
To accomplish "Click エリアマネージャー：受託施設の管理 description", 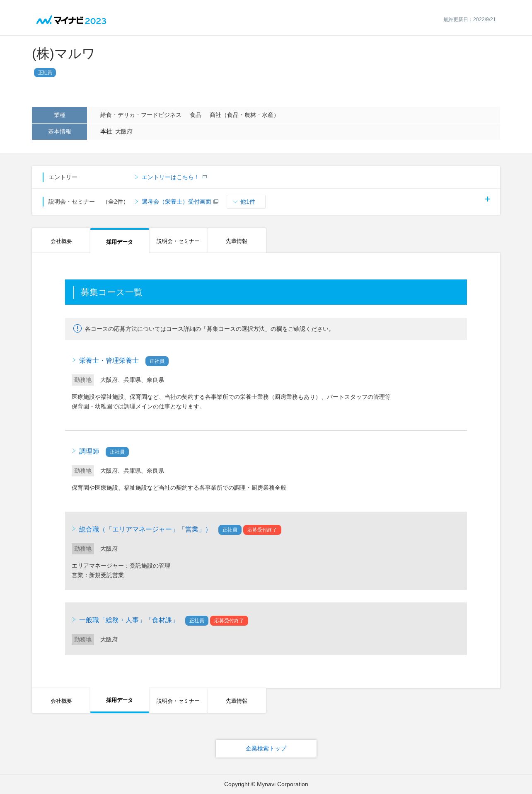I will point(121,566).
